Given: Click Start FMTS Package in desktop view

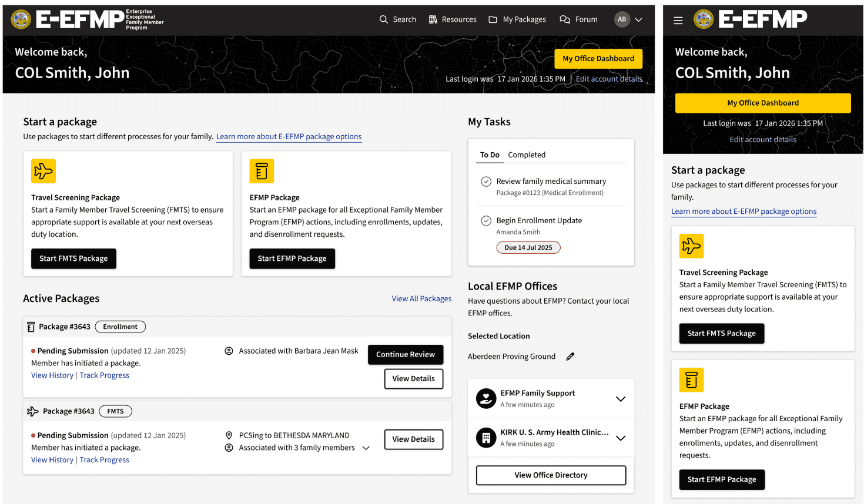Looking at the screenshot, I should click(73, 258).
